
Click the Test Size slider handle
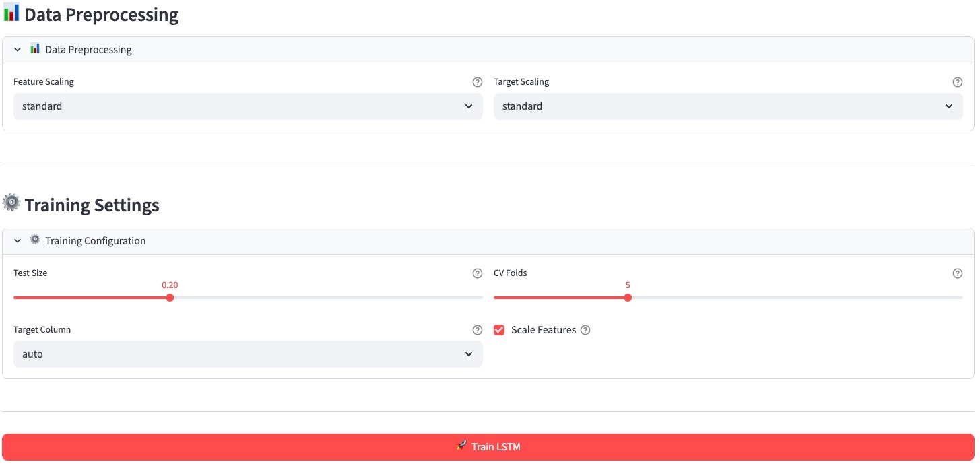tap(170, 298)
